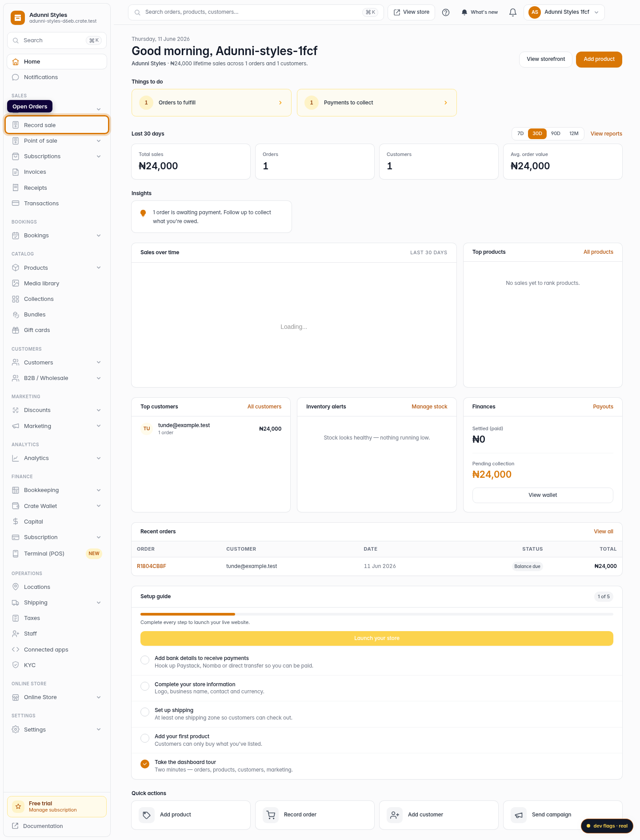Click the Add product tag icon in Quick actions
Screen dimensions: 640x840
pyautogui.click(x=147, y=815)
